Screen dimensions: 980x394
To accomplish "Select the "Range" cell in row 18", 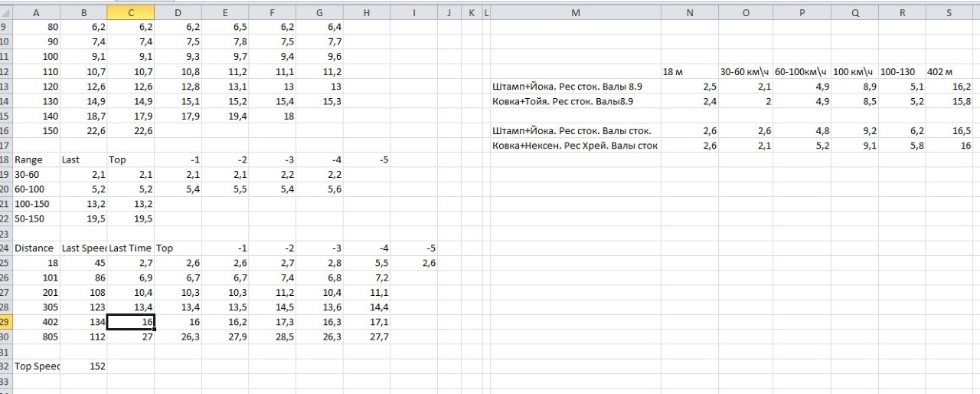I will point(36,160).
